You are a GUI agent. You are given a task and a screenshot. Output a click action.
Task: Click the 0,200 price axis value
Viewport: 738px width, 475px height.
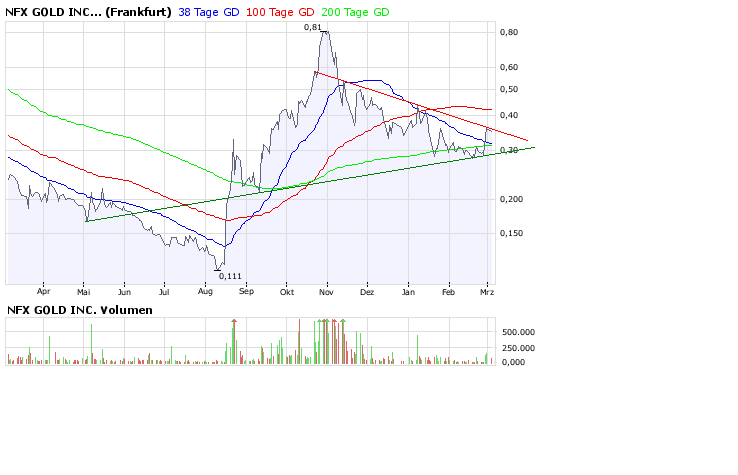tap(513, 199)
